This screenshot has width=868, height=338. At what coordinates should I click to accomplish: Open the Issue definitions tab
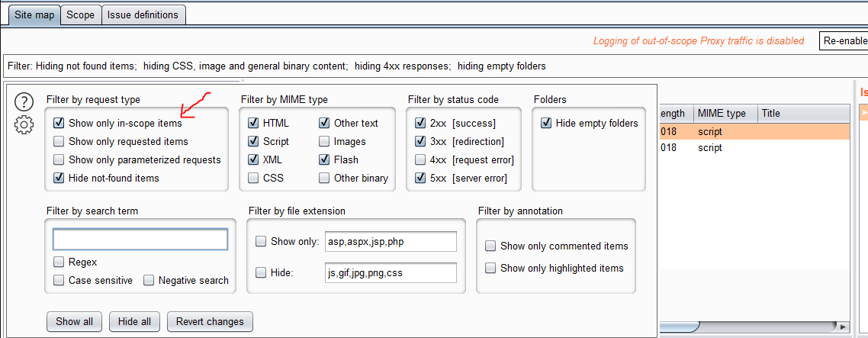[143, 14]
